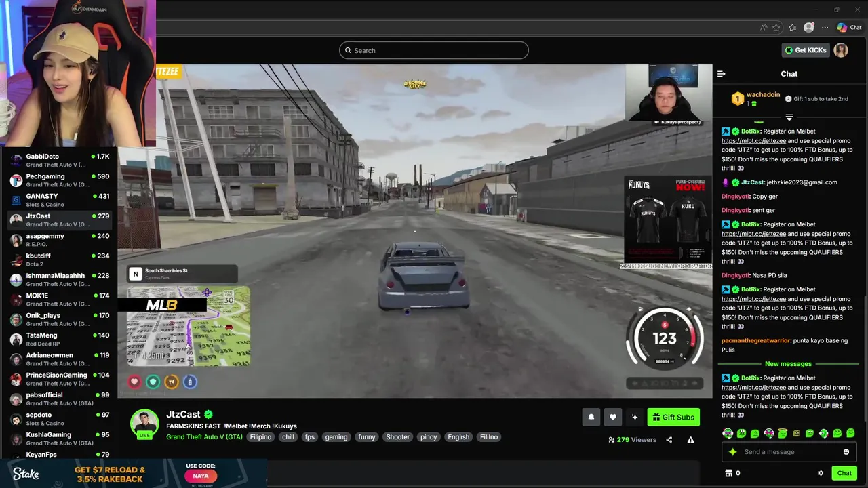Click the funny tag

click(x=367, y=437)
